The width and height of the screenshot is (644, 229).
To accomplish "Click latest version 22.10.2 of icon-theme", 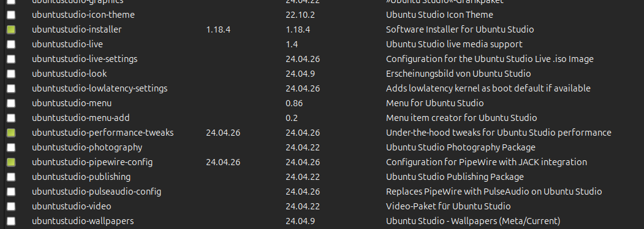I will tap(300, 15).
